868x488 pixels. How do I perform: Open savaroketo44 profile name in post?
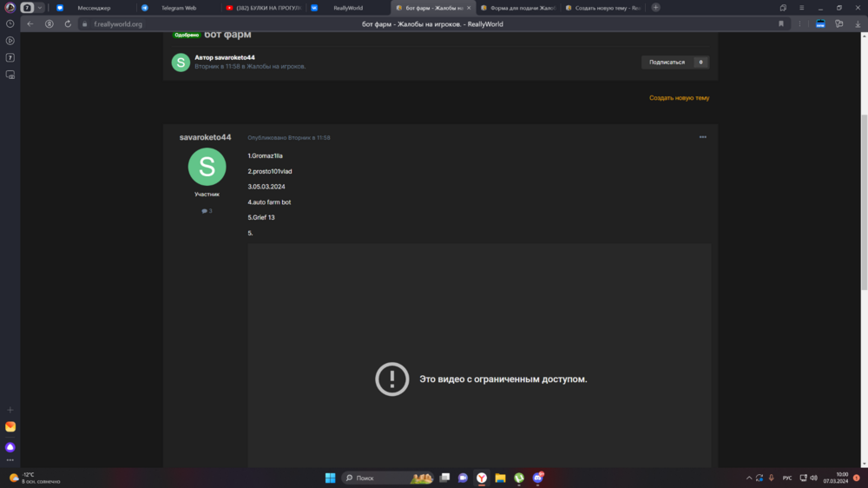point(206,137)
